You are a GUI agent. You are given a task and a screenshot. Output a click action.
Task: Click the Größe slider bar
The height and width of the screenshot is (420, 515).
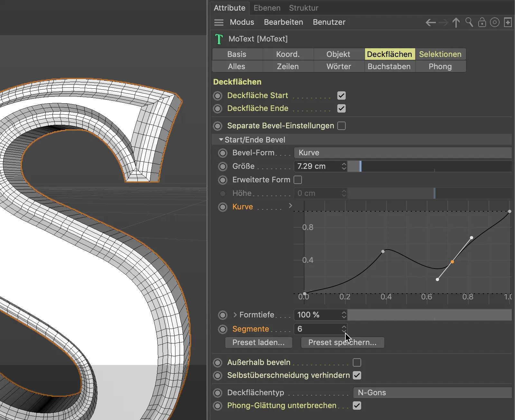[x=430, y=166]
